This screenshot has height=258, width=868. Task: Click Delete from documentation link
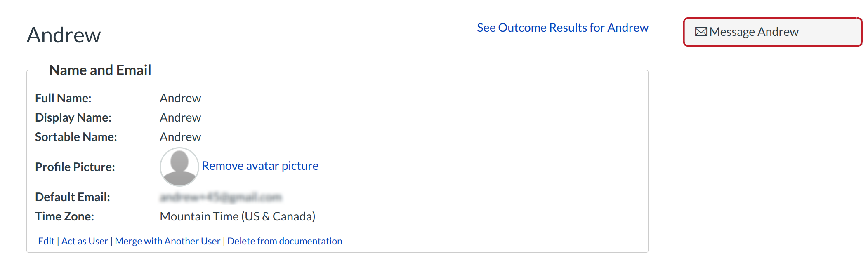285,241
